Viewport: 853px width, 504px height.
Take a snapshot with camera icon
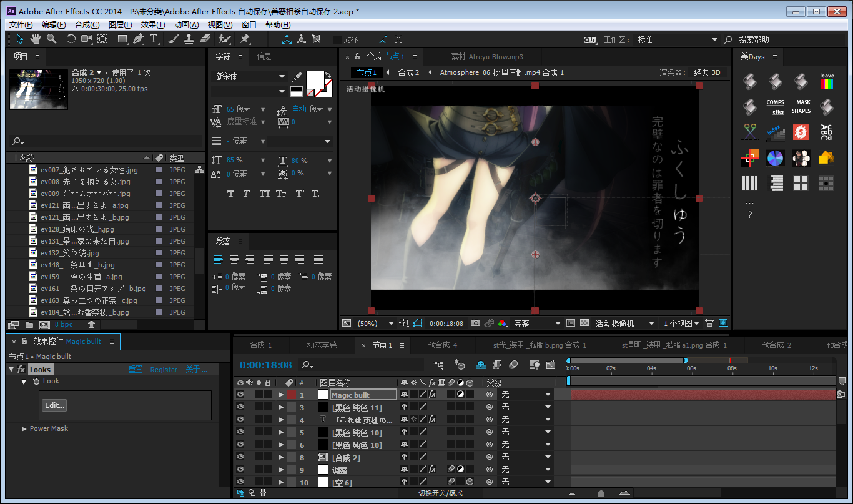click(x=475, y=323)
